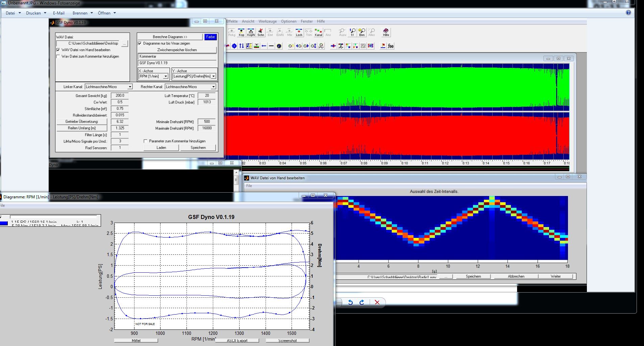Open the Öffnen dropdown menu
Screen dimensions: 644x346
pyautogui.click(x=107, y=13)
